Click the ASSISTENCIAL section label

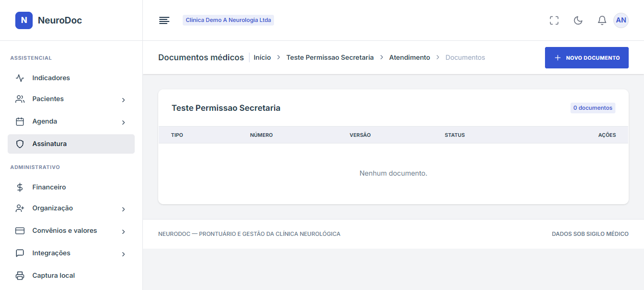click(31, 58)
